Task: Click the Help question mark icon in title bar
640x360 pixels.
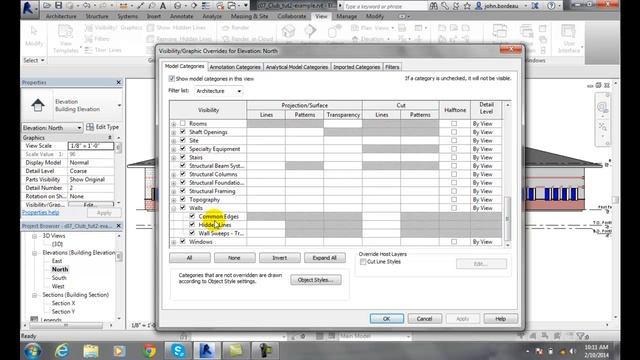Action: tap(551, 6)
